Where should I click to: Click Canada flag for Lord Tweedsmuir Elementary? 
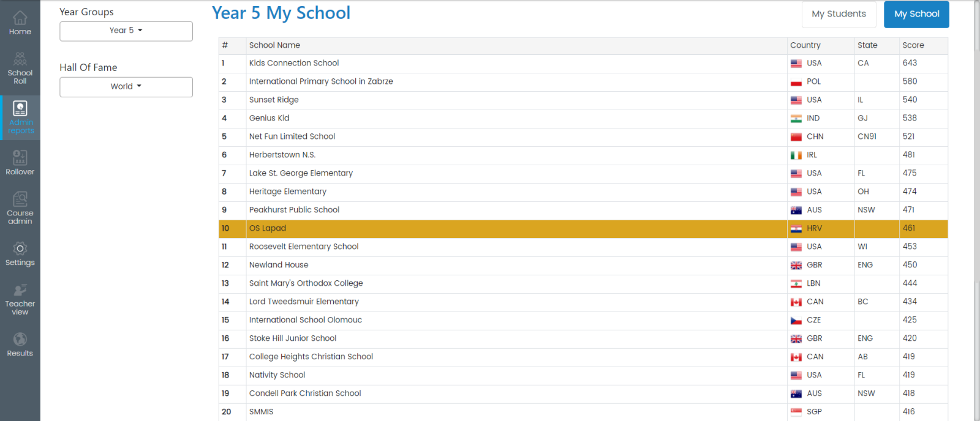[796, 302]
